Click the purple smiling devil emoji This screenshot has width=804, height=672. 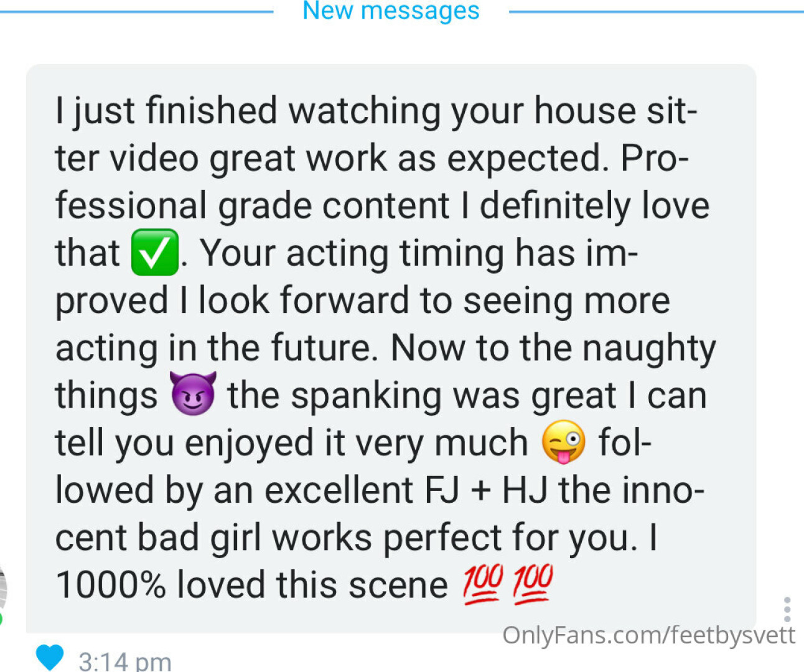(x=193, y=394)
